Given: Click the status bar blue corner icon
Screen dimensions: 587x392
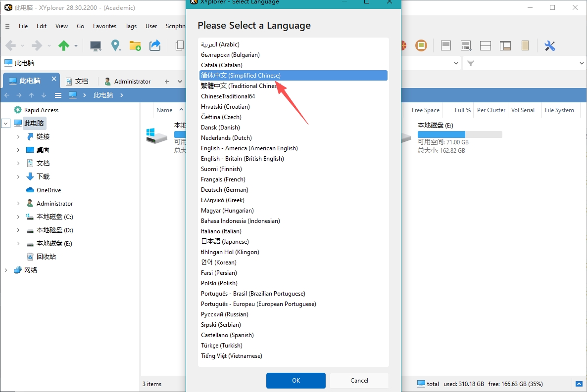Looking at the screenshot, I should pyautogui.click(x=579, y=384).
